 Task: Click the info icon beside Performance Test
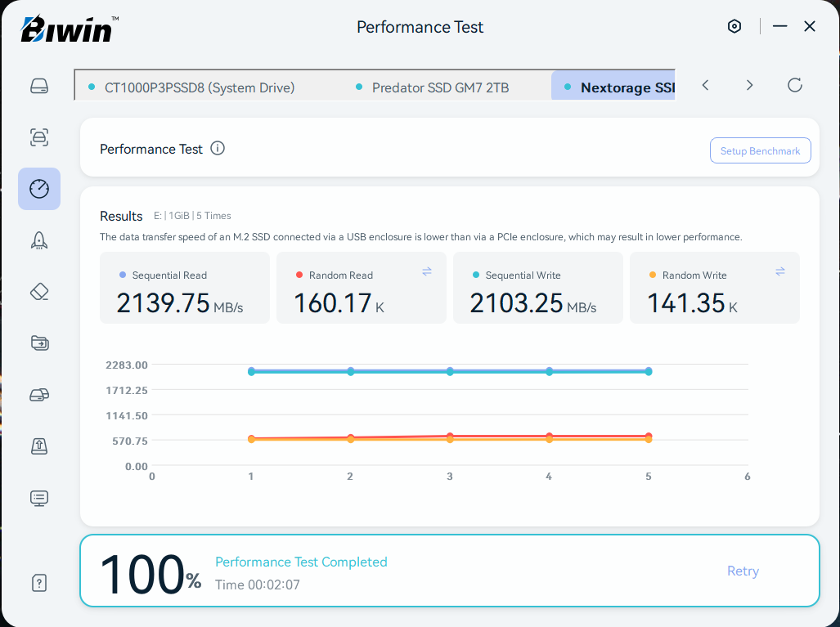pyautogui.click(x=218, y=148)
